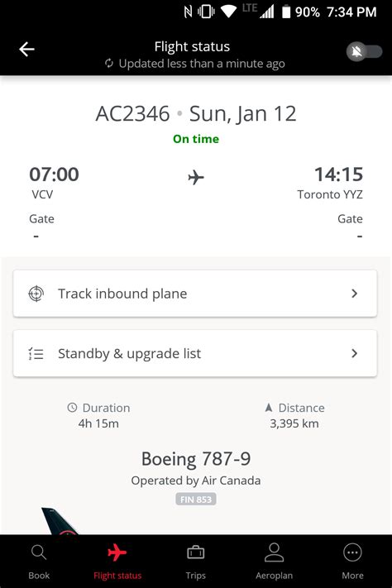The image size is (392, 588).
Task: Tap the Track inbound plane row
Action: (195, 294)
